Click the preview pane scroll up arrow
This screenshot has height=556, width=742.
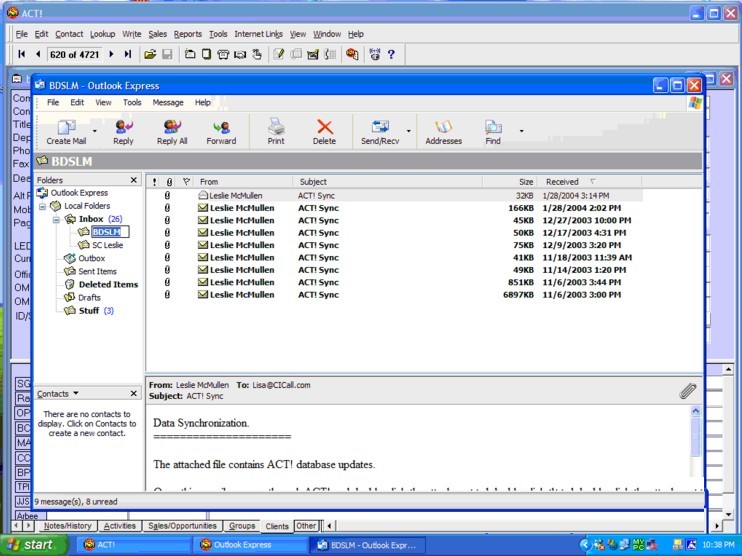[x=695, y=411]
